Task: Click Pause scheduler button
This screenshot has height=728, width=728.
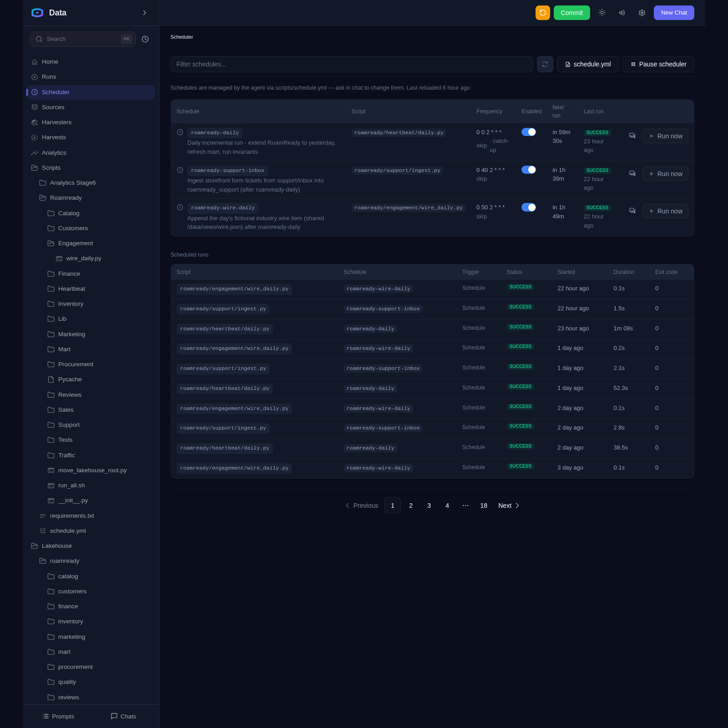Action: [658, 64]
